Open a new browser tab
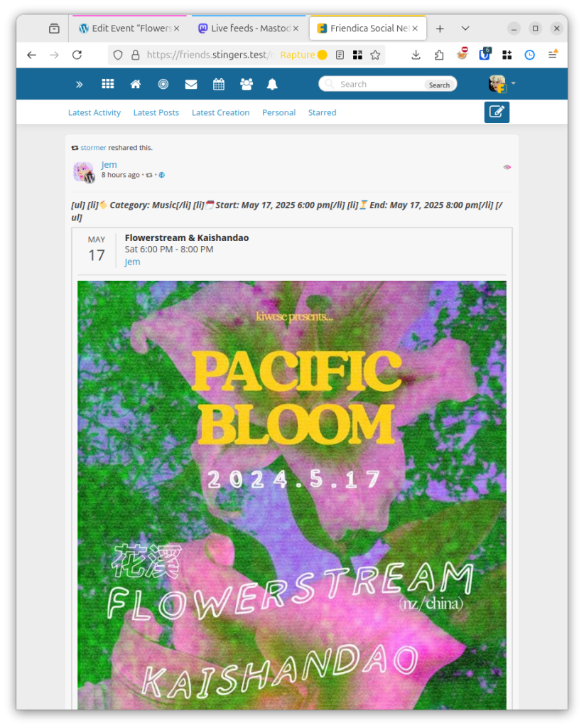The width and height of the screenshot is (584, 728). [x=440, y=28]
